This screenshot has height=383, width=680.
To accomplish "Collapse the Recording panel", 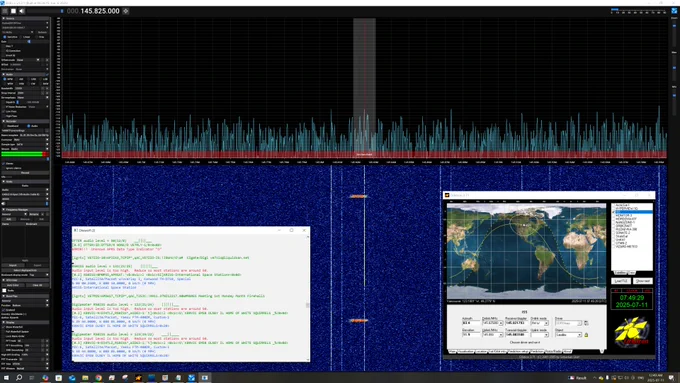I will point(3,121).
